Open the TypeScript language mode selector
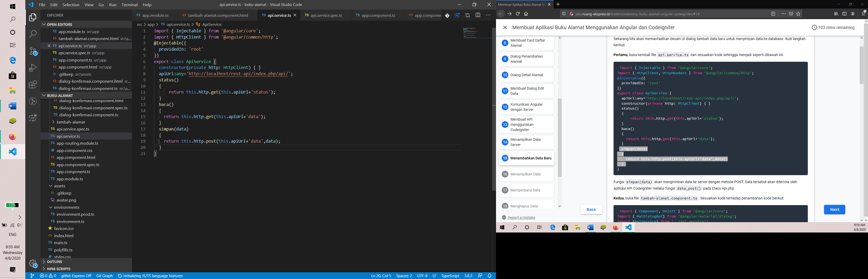Image resolution: width=868 pixels, height=279 pixels. [450, 276]
